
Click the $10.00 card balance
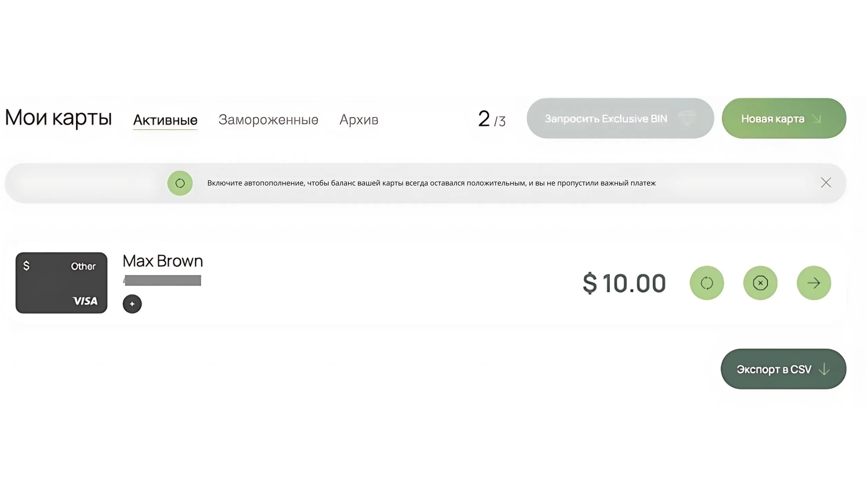(x=624, y=283)
